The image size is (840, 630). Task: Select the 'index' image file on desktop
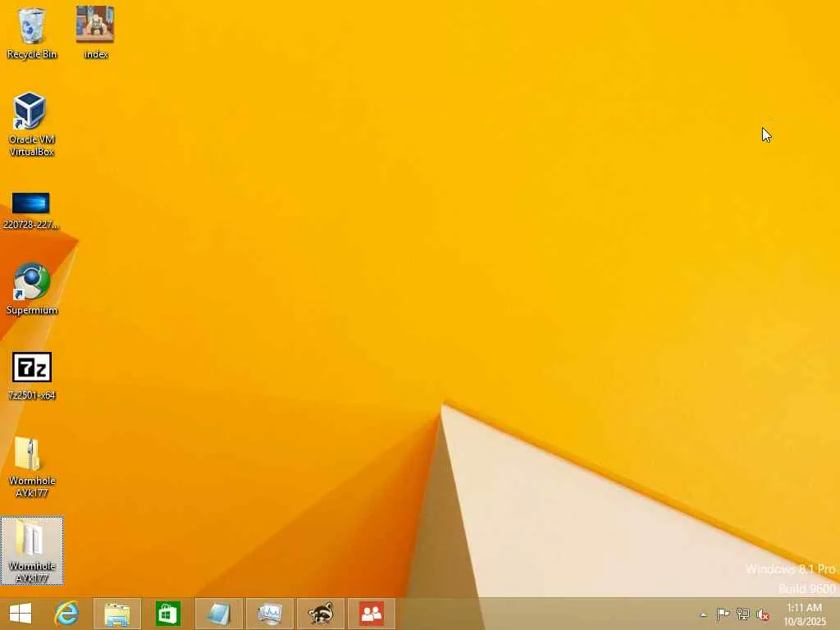point(95,32)
